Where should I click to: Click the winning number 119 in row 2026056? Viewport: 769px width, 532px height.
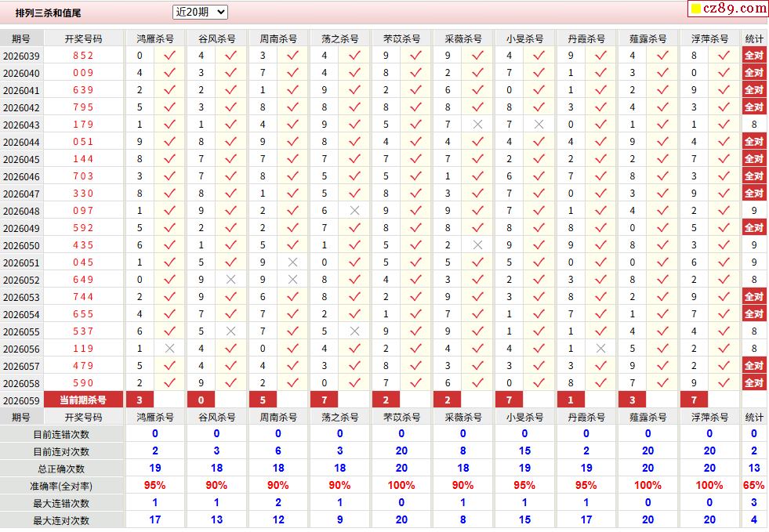[x=83, y=349]
